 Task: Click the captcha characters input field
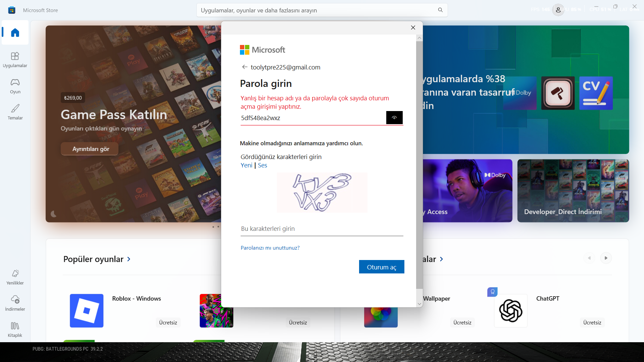322,229
